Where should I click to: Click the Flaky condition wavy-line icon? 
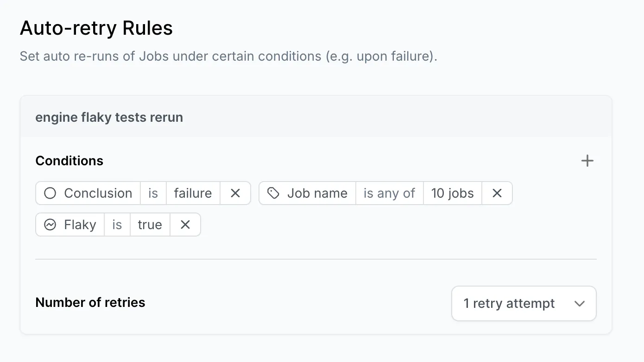point(51,225)
